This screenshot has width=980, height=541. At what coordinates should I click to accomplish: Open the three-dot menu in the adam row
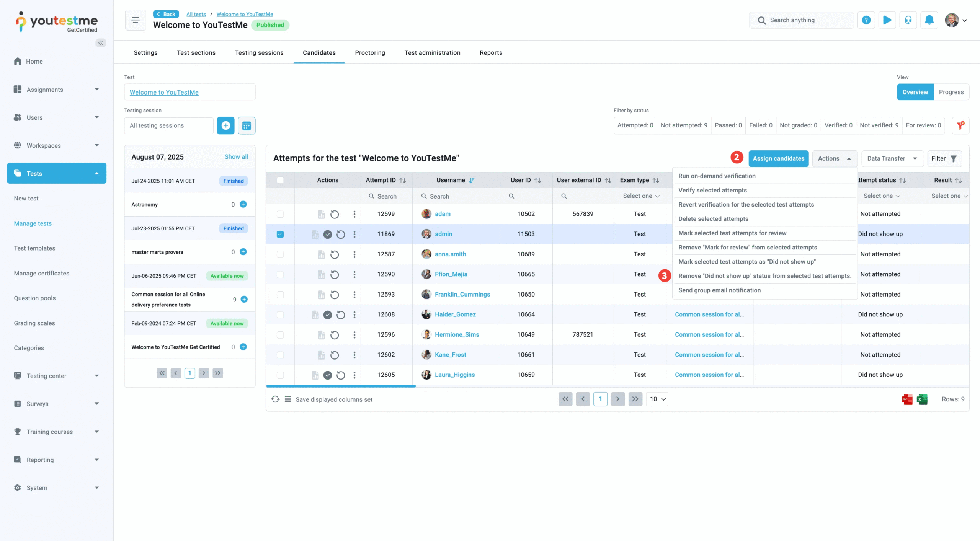click(x=354, y=214)
